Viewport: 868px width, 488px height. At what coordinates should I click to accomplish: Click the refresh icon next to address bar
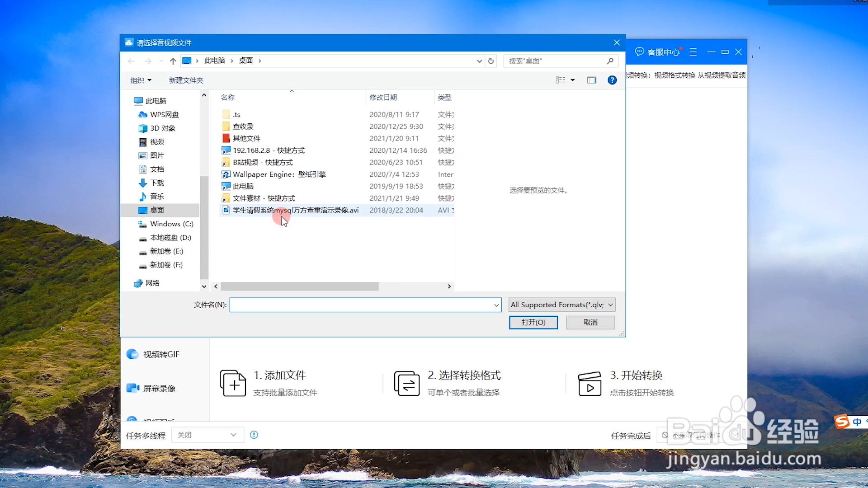coord(491,61)
